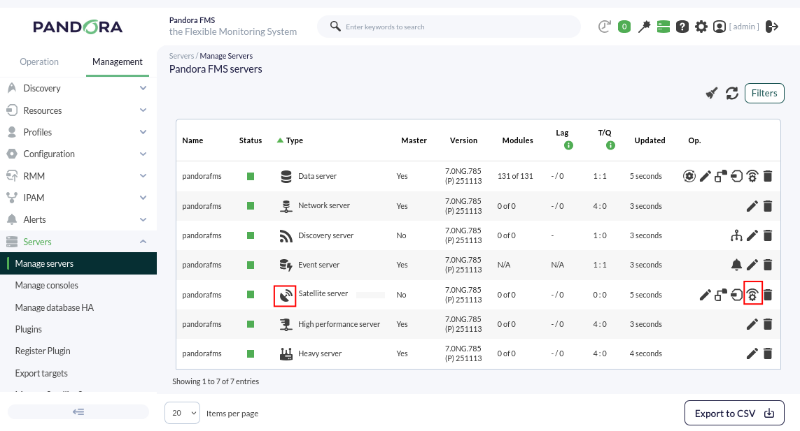
Task: Open the agent view icon for Data server
Action: (689, 176)
